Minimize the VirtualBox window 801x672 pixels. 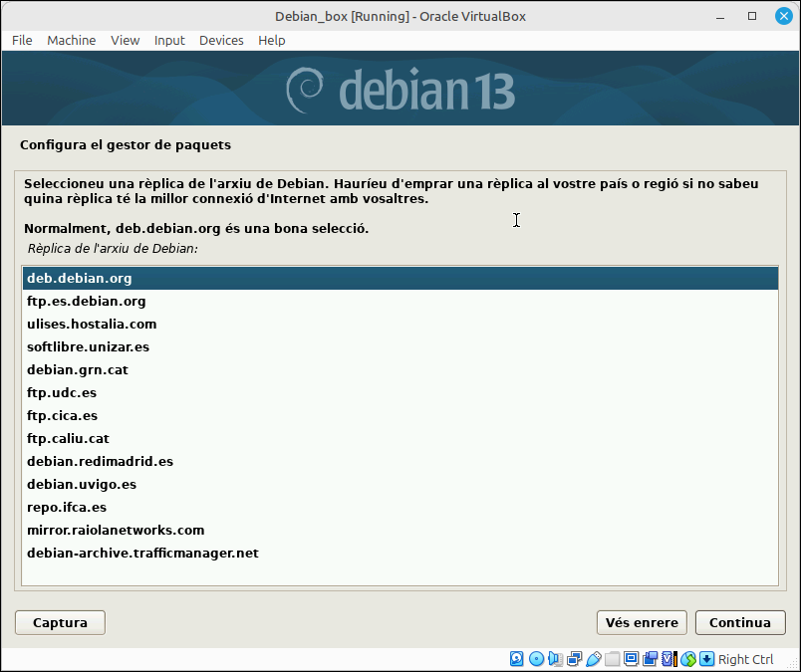click(720, 16)
